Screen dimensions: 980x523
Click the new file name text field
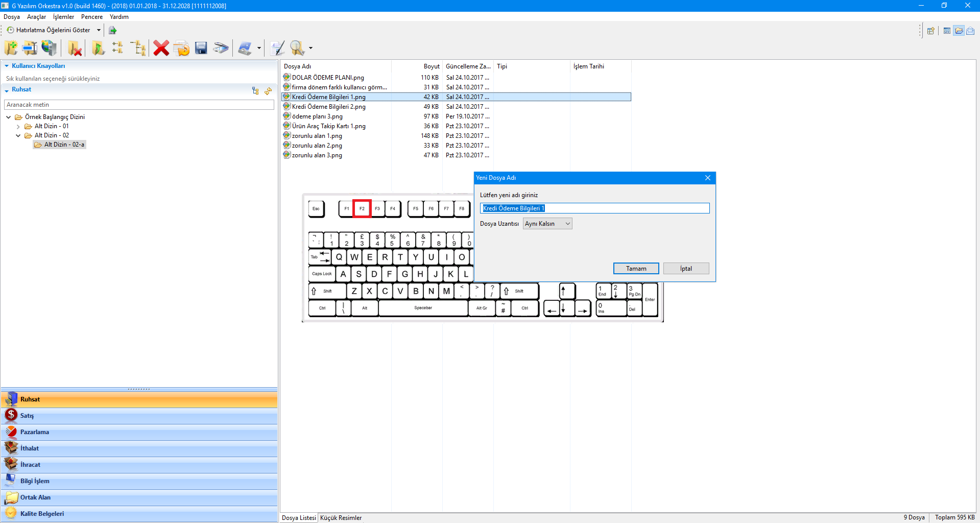pos(594,208)
